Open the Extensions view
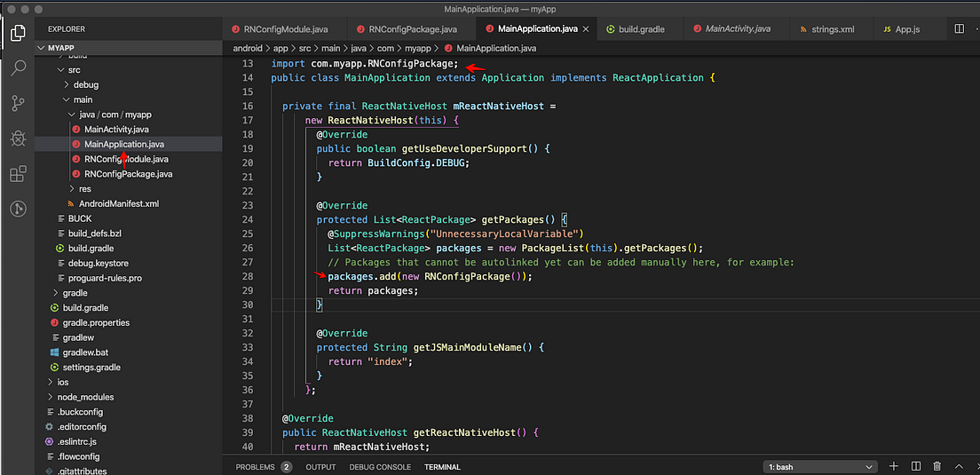 coord(18,173)
